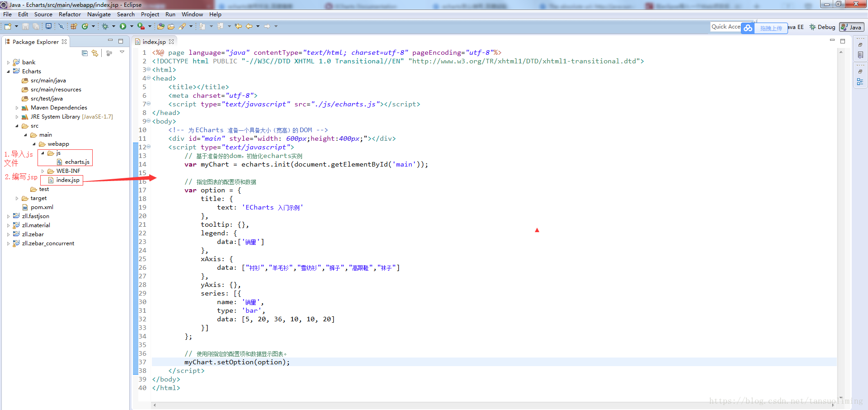Viewport: 868px width, 410px height.
Task: Open the Debug configurations dropdown arrow
Action: [113, 27]
